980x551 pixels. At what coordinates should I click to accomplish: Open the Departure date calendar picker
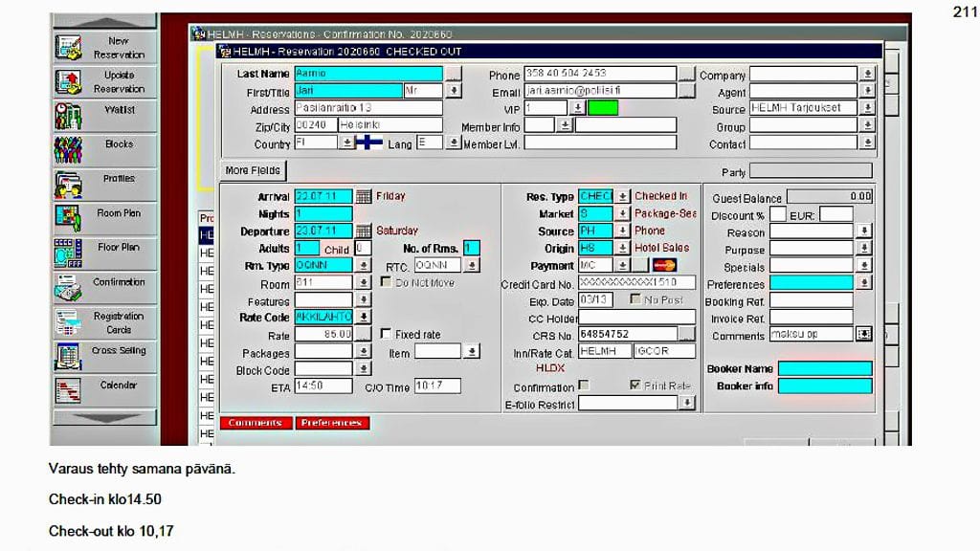363,231
